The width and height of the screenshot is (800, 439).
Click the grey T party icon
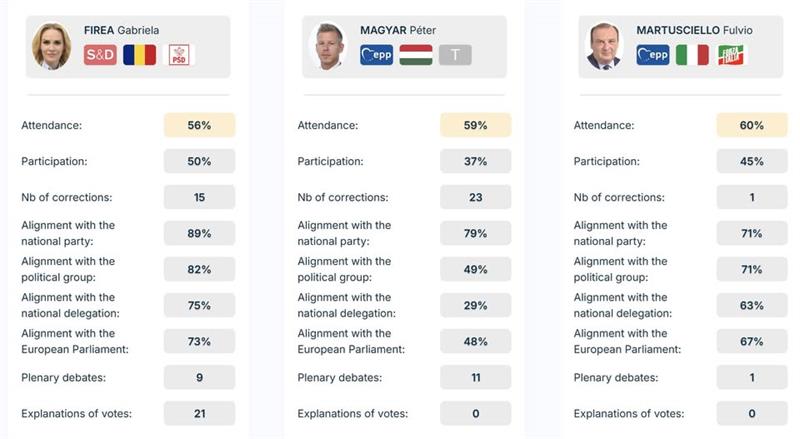tap(454, 55)
